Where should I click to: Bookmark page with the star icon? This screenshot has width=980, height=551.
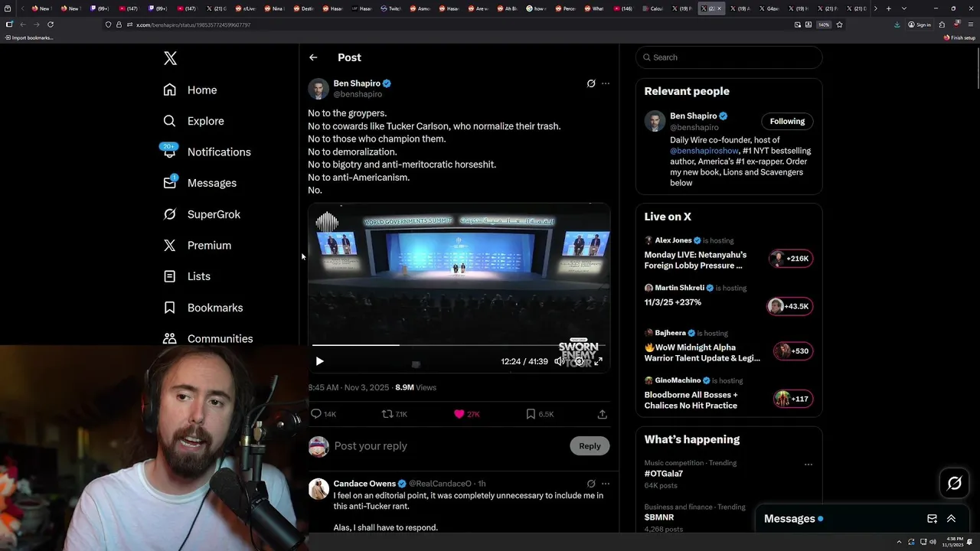coord(839,24)
